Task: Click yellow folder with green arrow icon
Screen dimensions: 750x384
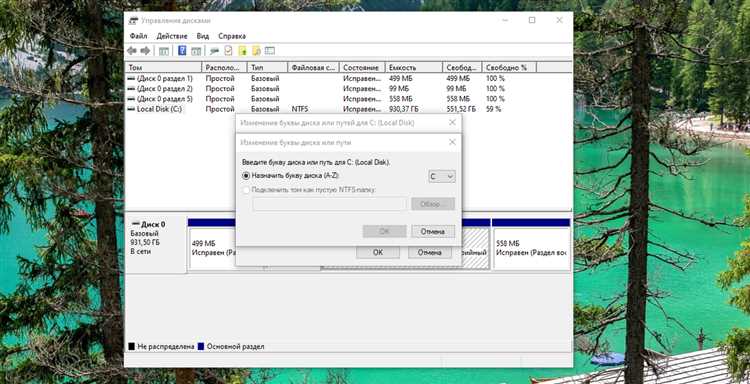Action: point(243,51)
